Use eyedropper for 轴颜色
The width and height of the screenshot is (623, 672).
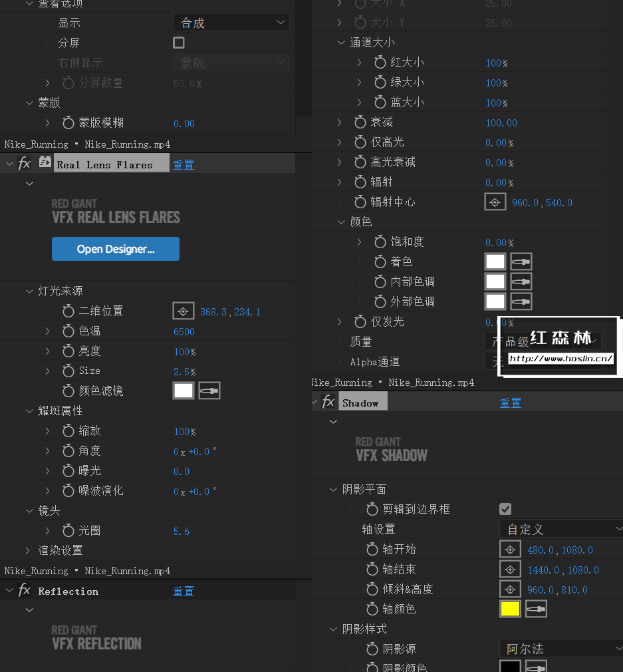tap(536, 609)
